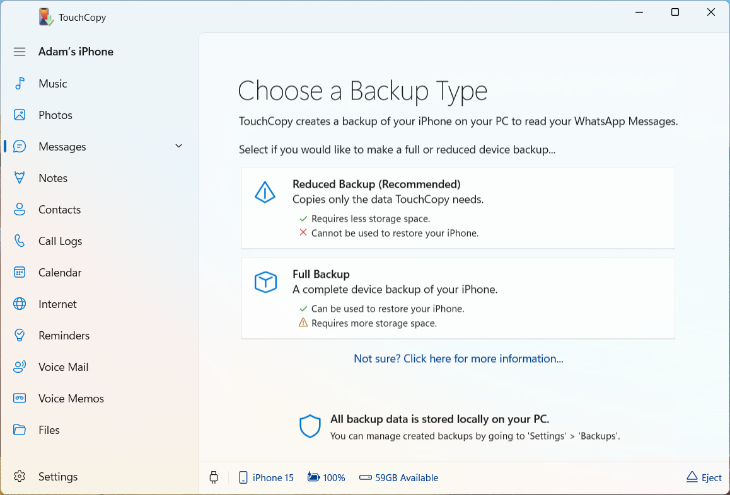The image size is (730, 495).
Task: Click the storage drive icon in status bar
Action: pyautogui.click(x=365, y=477)
